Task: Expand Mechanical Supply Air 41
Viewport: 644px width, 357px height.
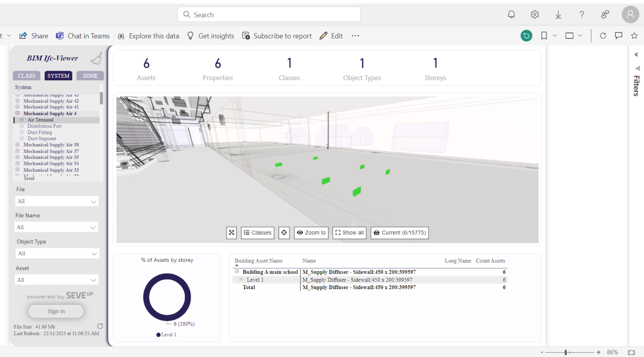Action: click(17, 107)
